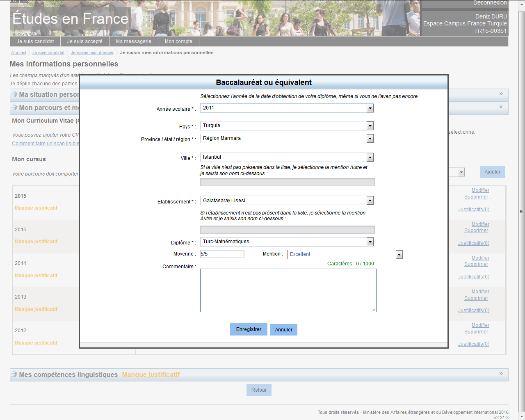Click Je suis candidat breadcrumb link
This screenshot has height=420, width=525.
click(48, 52)
